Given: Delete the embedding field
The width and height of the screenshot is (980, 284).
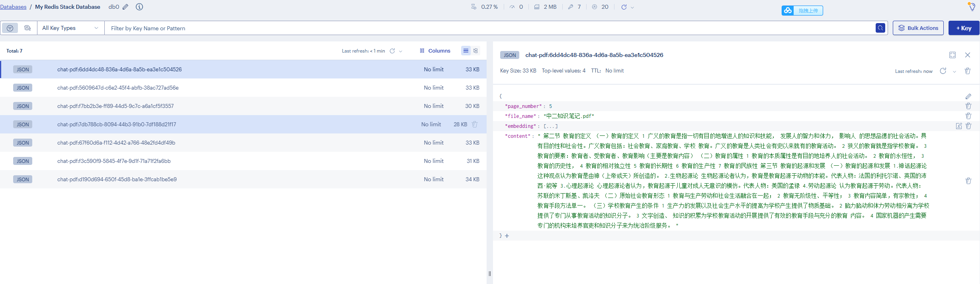Looking at the screenshot, I should pyautogui.click(x=968, y=126).
